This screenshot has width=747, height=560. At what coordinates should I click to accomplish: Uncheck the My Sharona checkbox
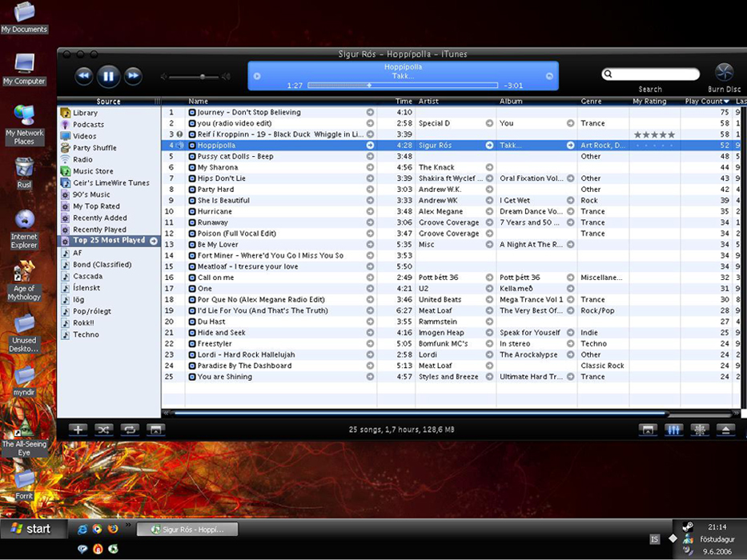(192, 168)
